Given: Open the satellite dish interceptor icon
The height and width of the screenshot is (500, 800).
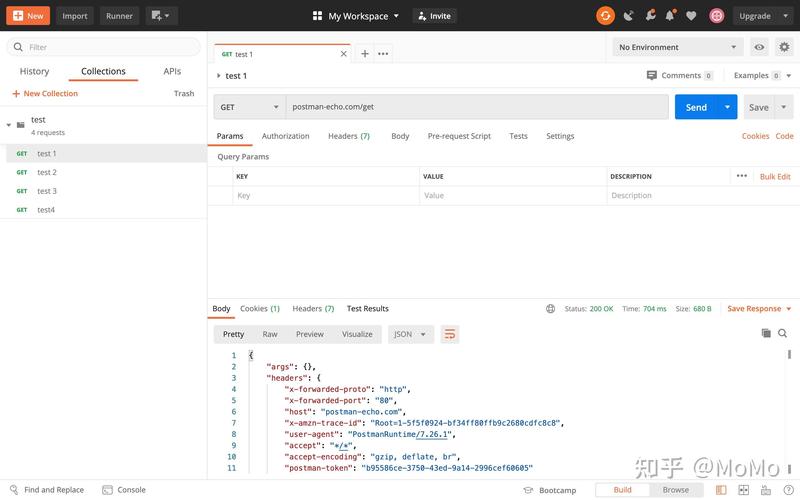Looking at the screenshot, I should [x=629, y=16].
